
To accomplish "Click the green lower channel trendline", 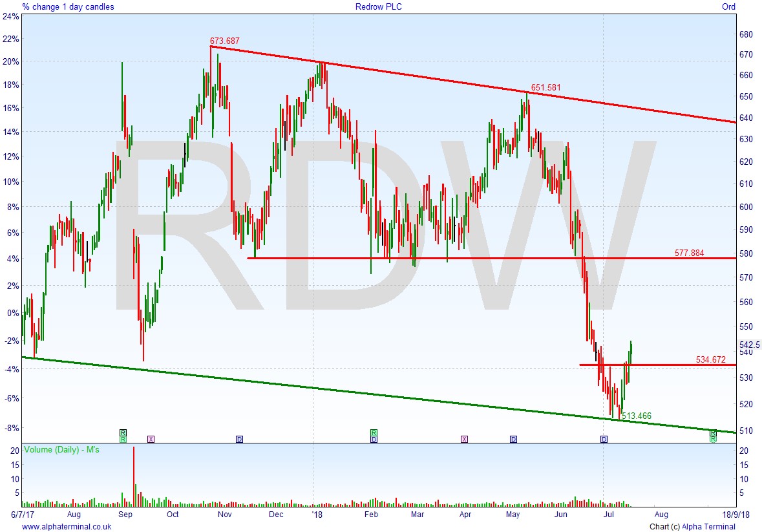I will tap(379, 394).
